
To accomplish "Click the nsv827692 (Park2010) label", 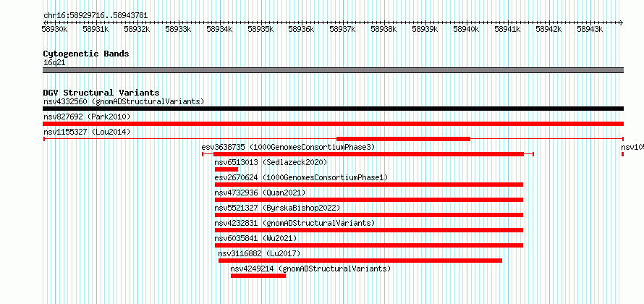I will [x=87, y=117].
